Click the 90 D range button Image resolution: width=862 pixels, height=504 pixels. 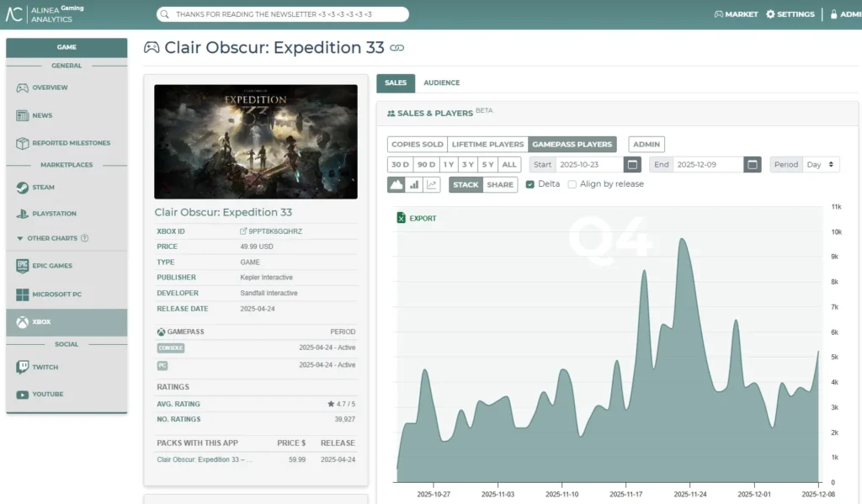click(426, 164)
